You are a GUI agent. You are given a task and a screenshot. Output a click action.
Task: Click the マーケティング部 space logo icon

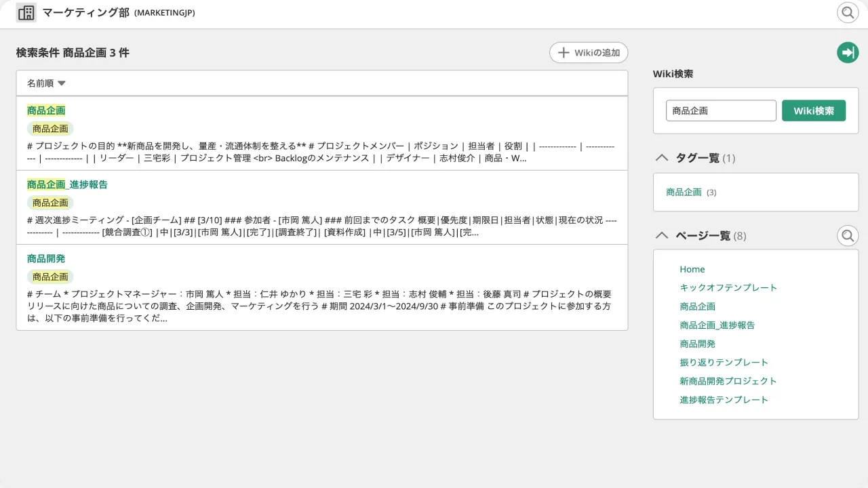click(25, 12)
